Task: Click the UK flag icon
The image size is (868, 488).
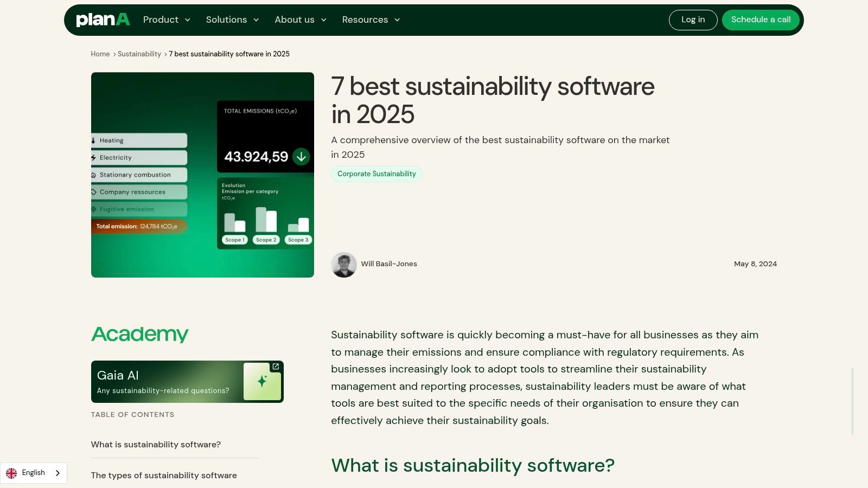Action: coord(11,473)
